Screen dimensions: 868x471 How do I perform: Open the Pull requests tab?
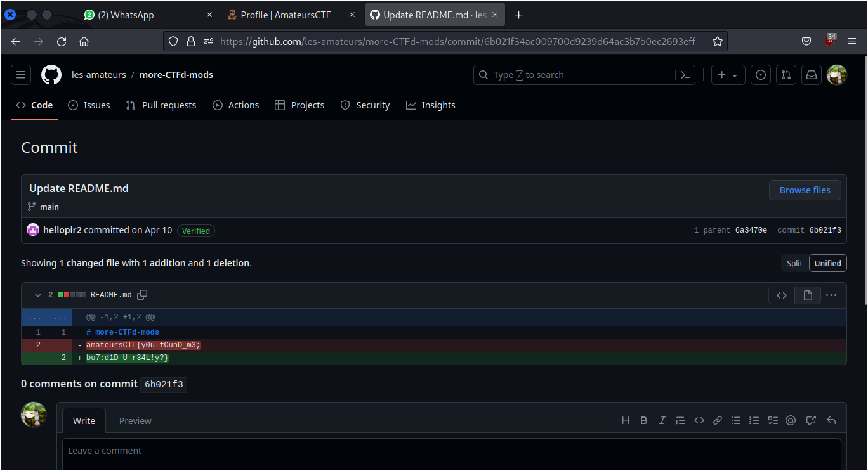click(161, 105)
